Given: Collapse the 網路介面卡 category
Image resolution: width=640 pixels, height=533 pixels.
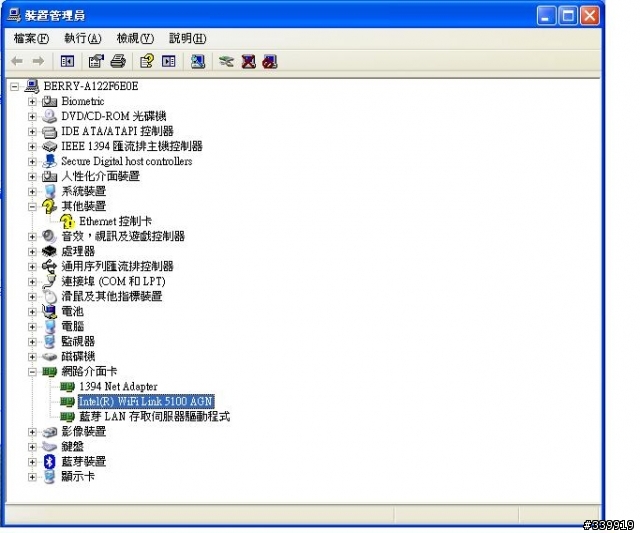Looking at the screenshot, I should point(32,372).
